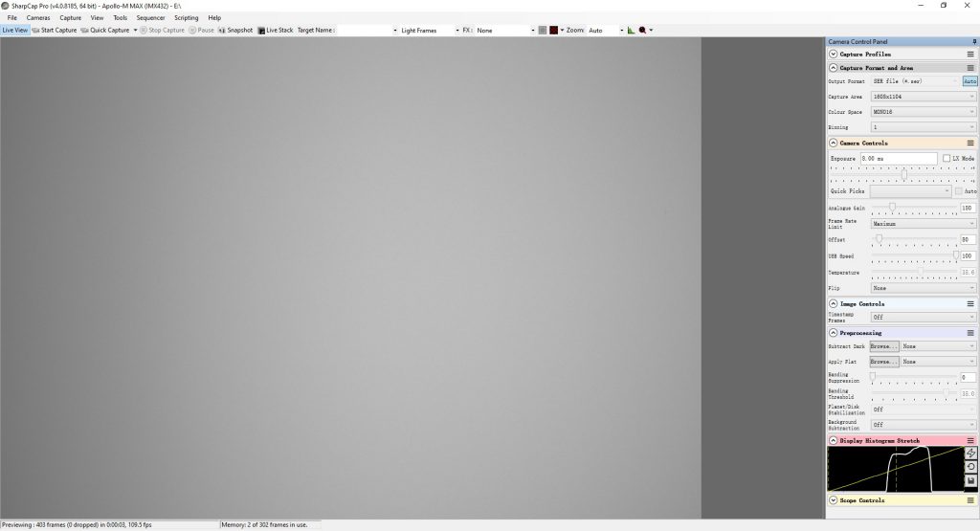Image resolution: width=980 pixels, height=531 pixels.
Task: Expand the Capture Profiles section
Action: click(834, 55)
